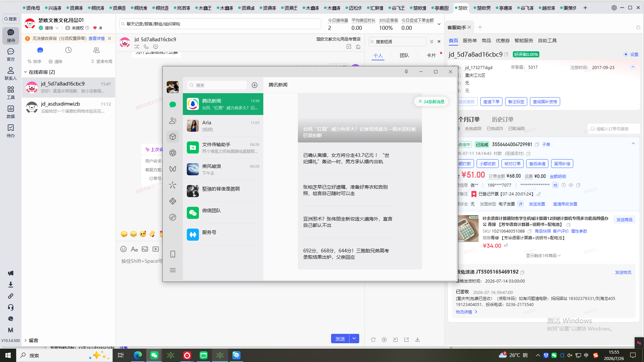644x362 pixels.
Task: Click the WeChat search field
Action: click(217, 85)
